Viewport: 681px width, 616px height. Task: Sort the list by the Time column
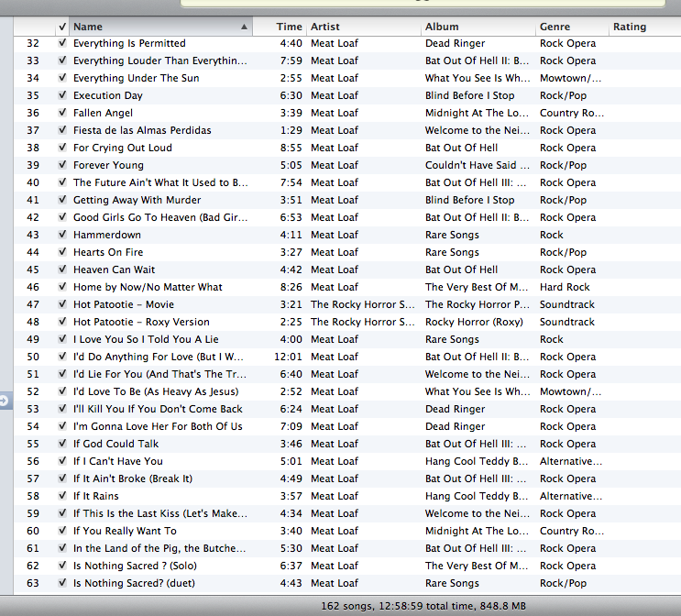289,27
